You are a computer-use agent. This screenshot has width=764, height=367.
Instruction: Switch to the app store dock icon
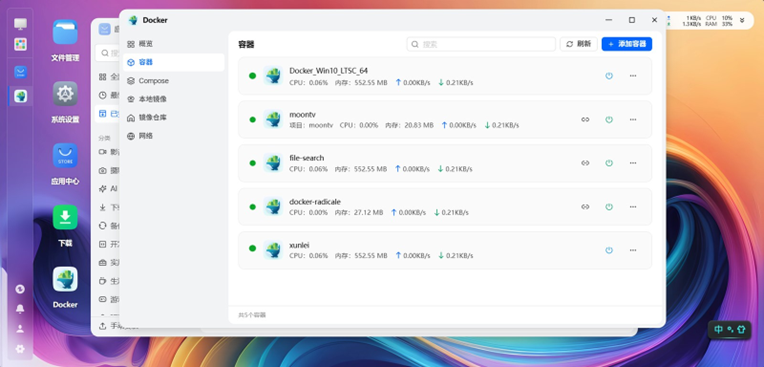[x=20, y=73]
